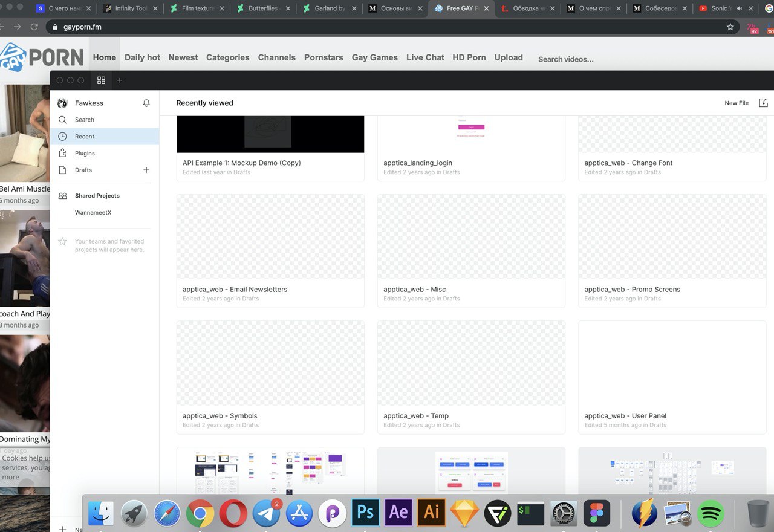The height and width of the screenshot is (532, 774).
Task: Select Search in the Figma sidebar
Action: [x=105, y=120]
